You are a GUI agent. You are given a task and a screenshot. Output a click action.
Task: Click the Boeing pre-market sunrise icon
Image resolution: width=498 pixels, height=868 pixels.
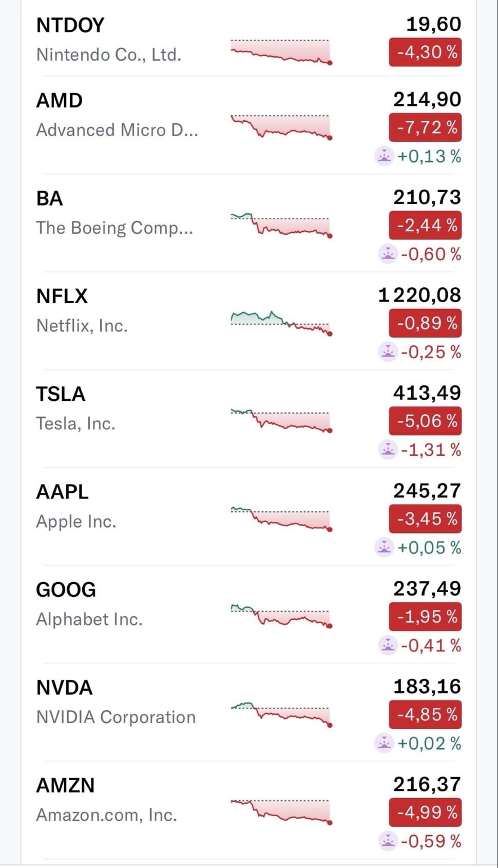point(388,254)
